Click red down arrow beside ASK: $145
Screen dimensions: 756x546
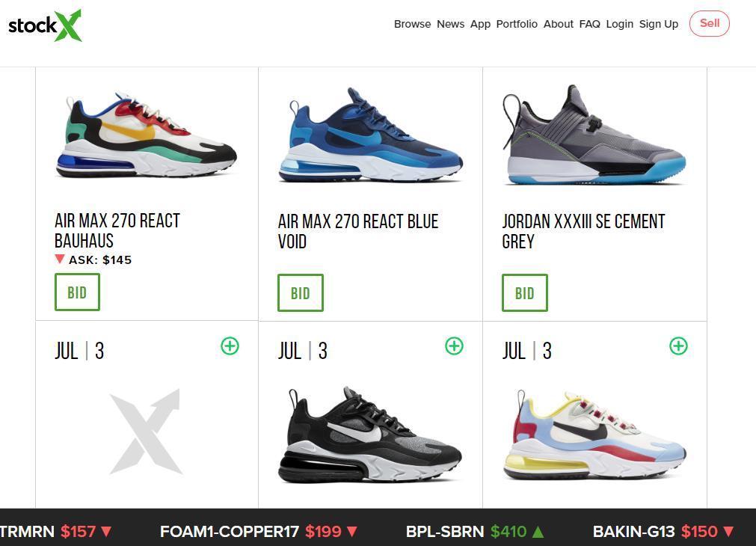pyautogui.click(x=60, y=259)
